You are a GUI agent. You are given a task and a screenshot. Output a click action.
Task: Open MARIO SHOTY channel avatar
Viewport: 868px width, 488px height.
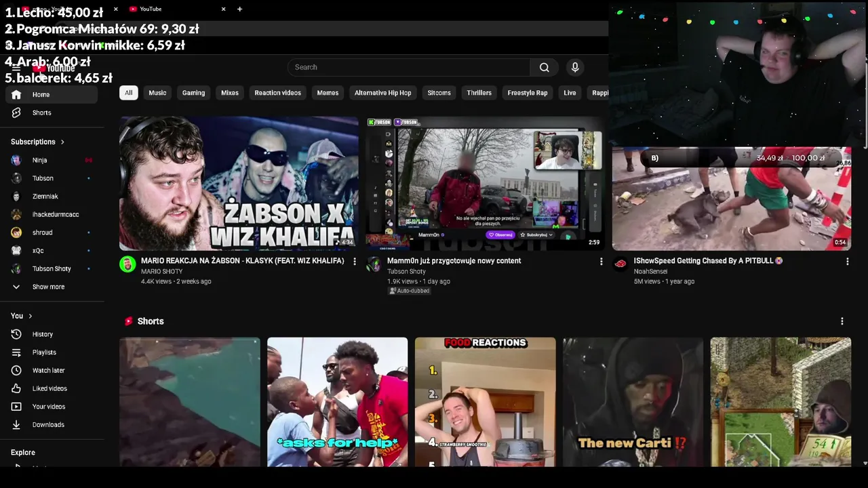click(127, 264)
